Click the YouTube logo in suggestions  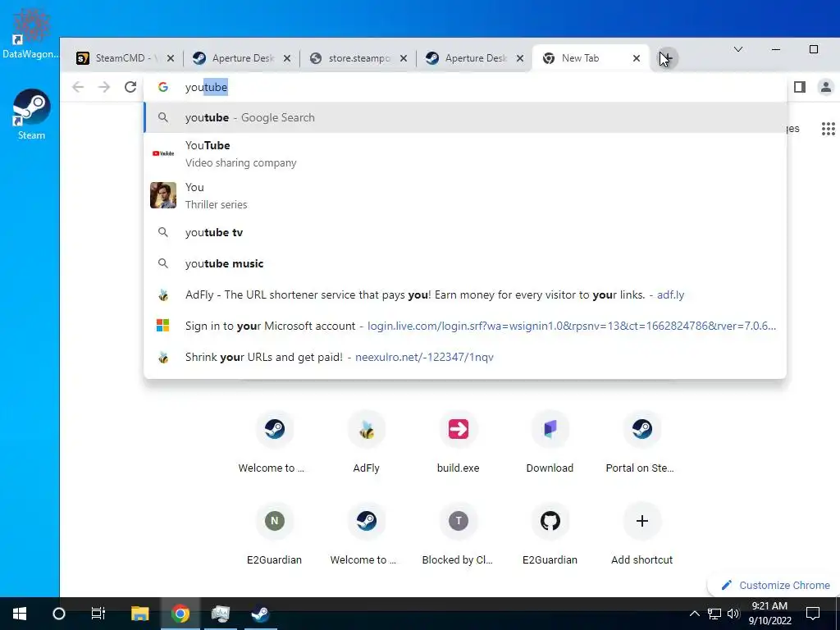pos(163,153)
